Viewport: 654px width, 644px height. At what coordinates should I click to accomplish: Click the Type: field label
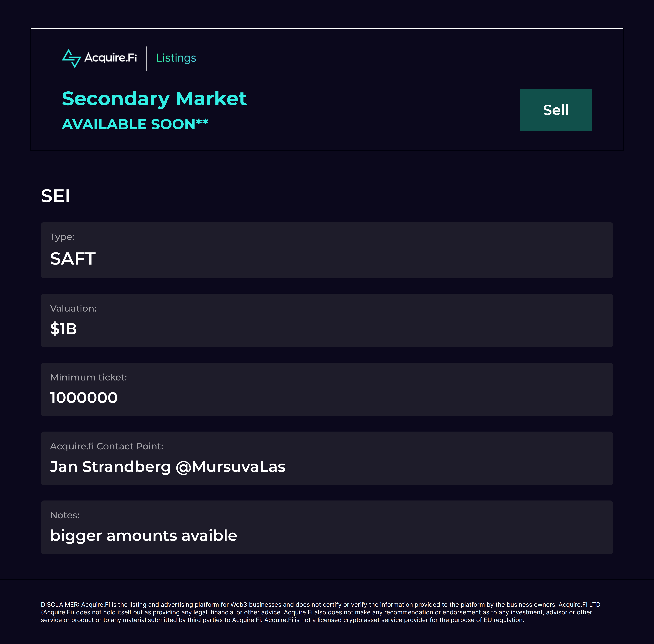click(x=62, y=237)
